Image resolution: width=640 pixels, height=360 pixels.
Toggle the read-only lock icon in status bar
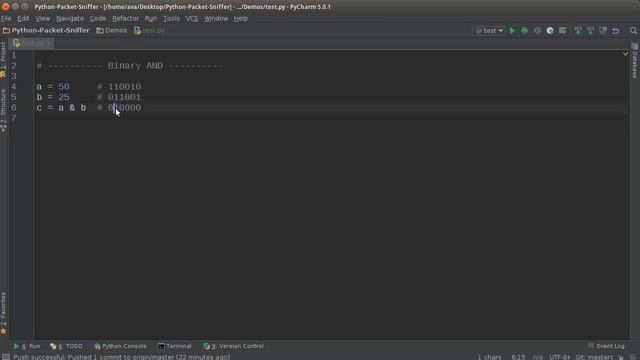tap(621, 357)
